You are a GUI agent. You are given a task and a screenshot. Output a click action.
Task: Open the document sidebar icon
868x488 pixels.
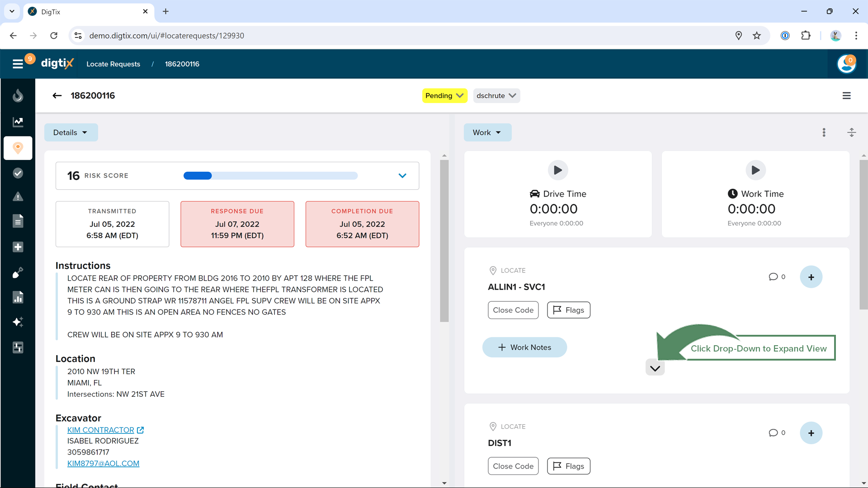click(x=18, y=221)
